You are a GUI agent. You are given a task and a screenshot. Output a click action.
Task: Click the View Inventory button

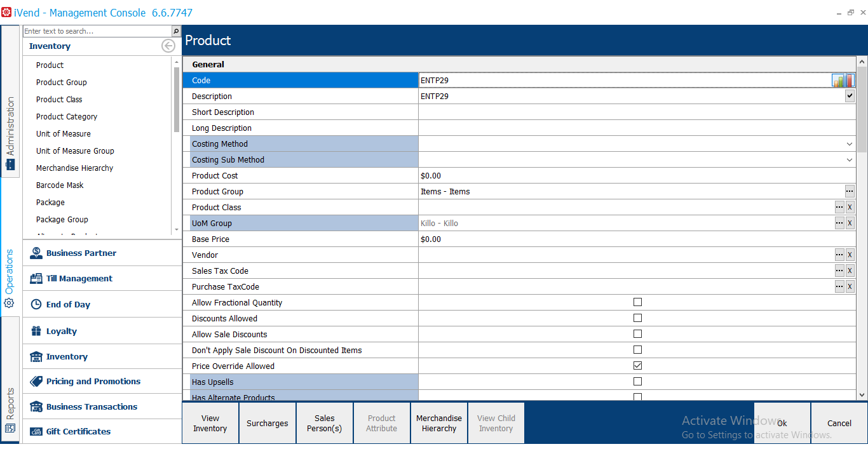pyautogui.click(x=210, y=423)
